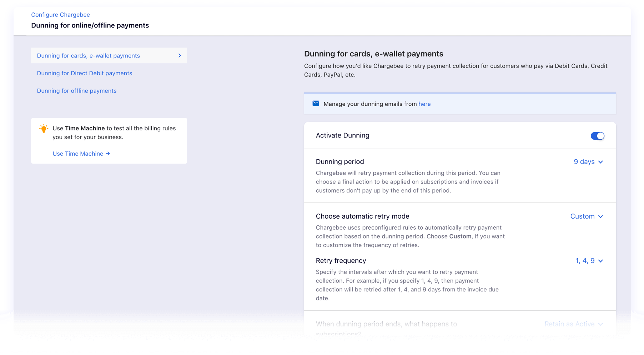
Task: Open the Dunning period 9 days dropdown
Action: (x=588, y=162)
